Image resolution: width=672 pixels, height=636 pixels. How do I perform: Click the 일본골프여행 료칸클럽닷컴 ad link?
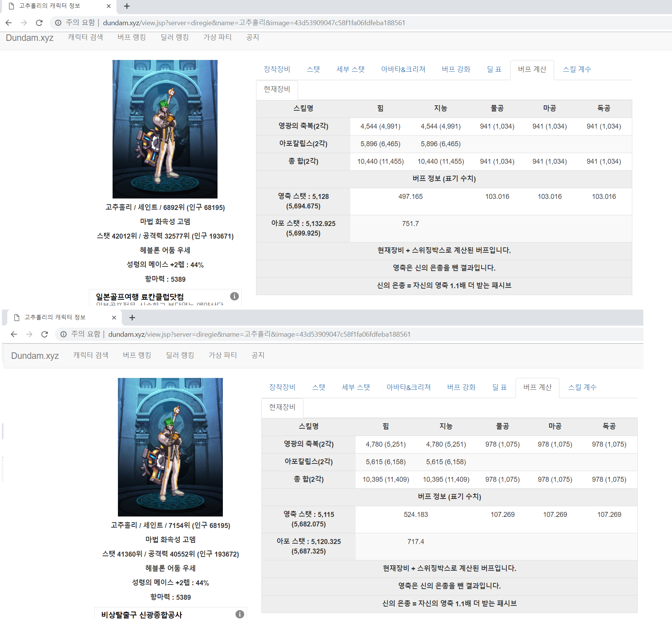(x=140, y=297)
